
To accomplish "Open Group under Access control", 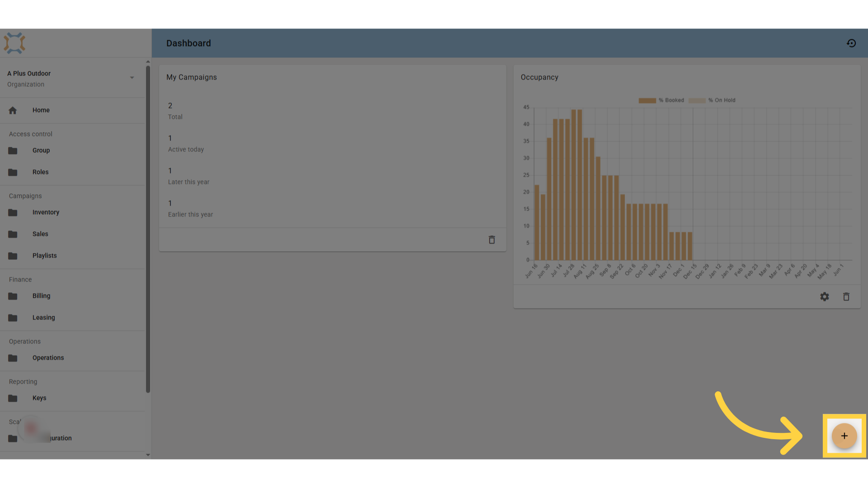I will tap(72, 150).
